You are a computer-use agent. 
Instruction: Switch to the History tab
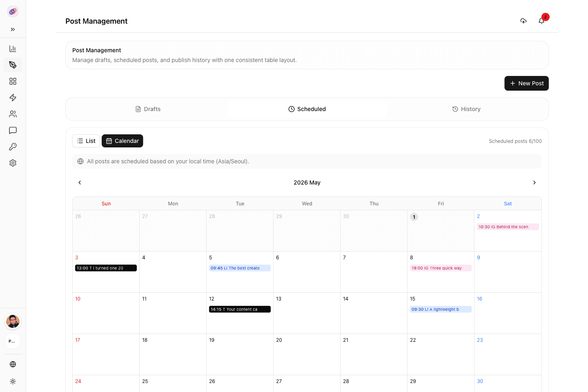(466, 109)
